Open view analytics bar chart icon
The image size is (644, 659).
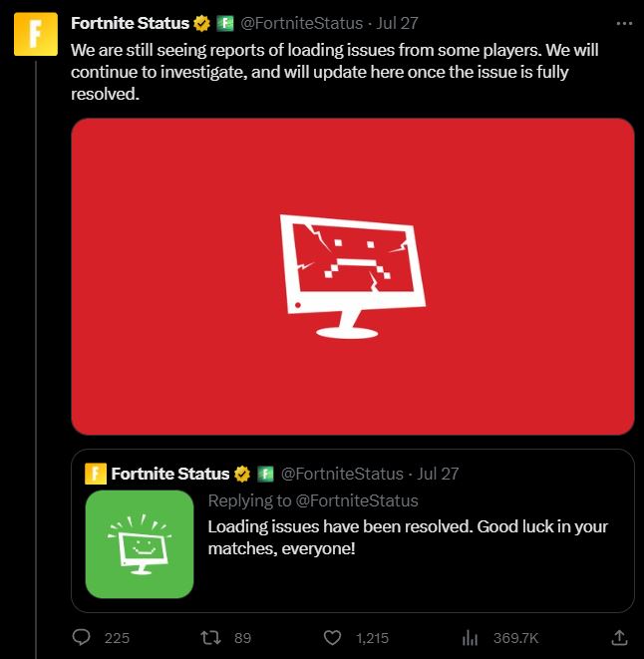click(470, 638)
